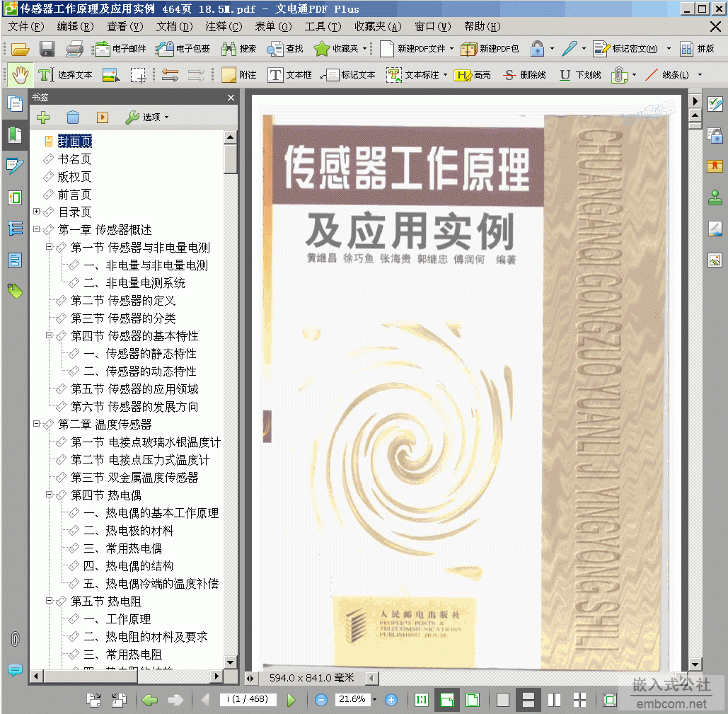Open the pages thumbnail panel icon
This screenshot has height=714, width=728.
(15, 103)
